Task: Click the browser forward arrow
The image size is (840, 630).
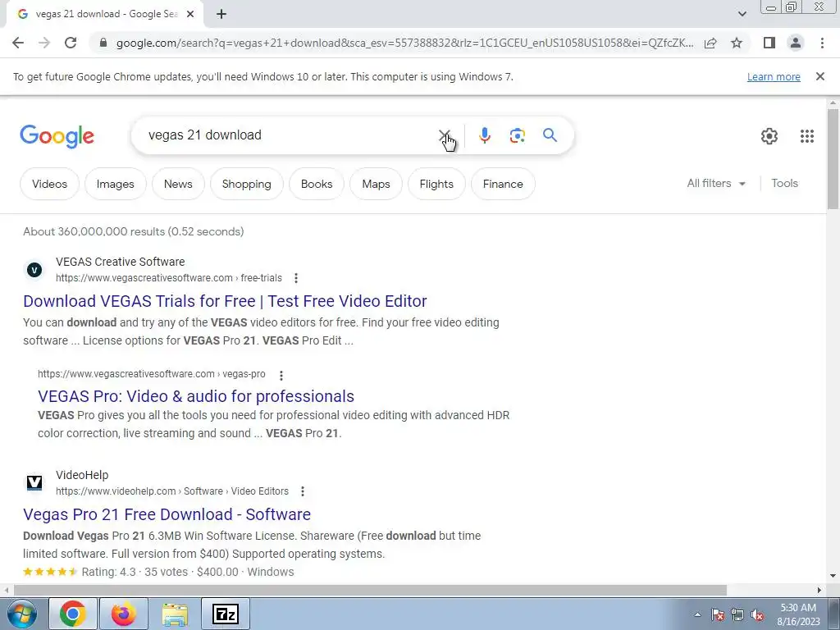Action: click(44, 43)
